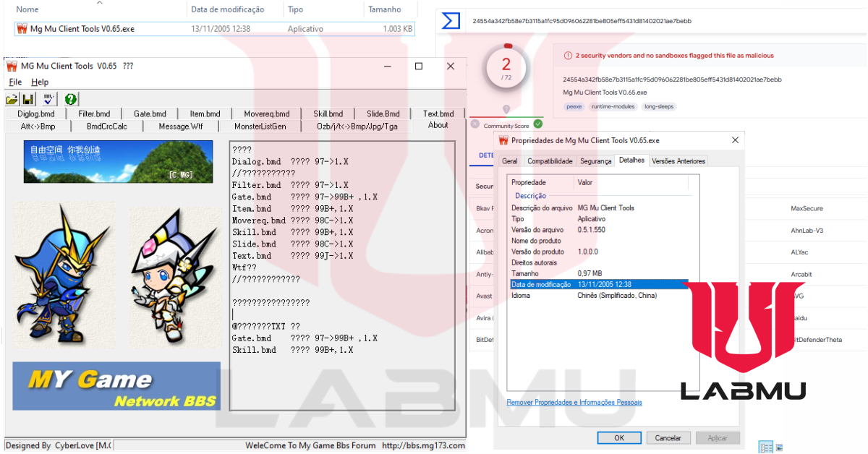Click the green Community Score check badge

click(537, 124)
